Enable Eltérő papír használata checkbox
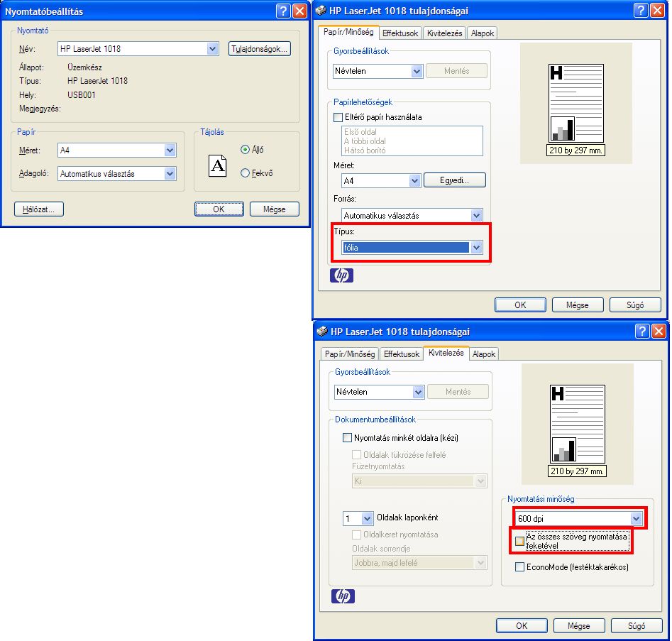The width and height of the screenshot is (672, 641). (338, 117)
